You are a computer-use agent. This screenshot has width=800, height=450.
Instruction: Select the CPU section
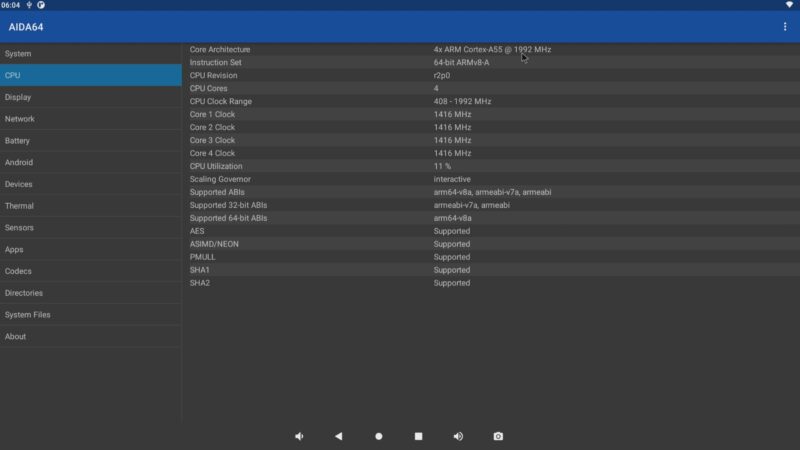tap(91, 75)
